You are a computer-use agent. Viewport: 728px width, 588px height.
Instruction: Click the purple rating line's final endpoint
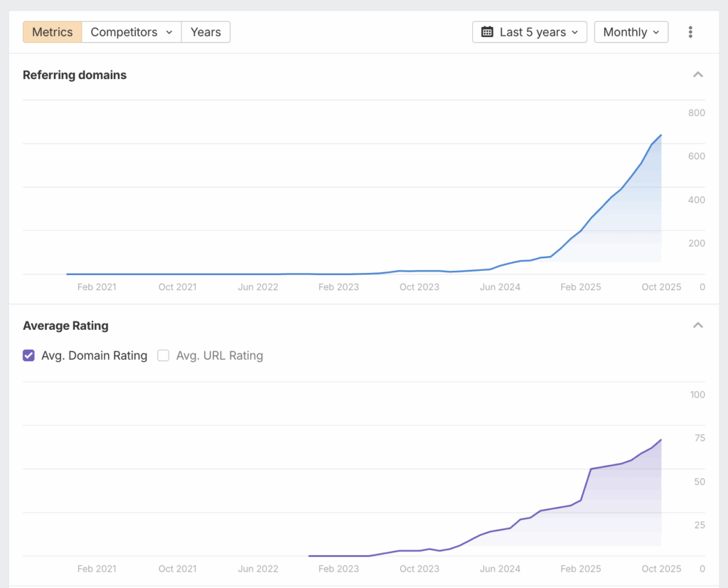coord(661,439)
